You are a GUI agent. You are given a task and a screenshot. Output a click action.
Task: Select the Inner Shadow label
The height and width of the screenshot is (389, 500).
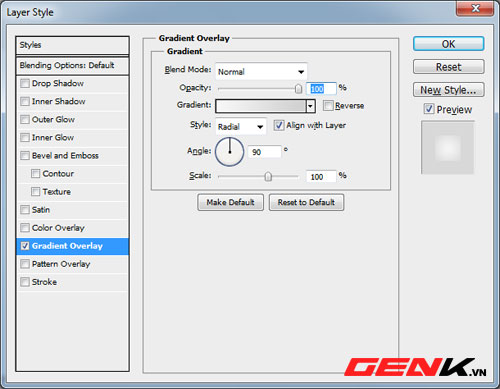[x=58, y=101]
